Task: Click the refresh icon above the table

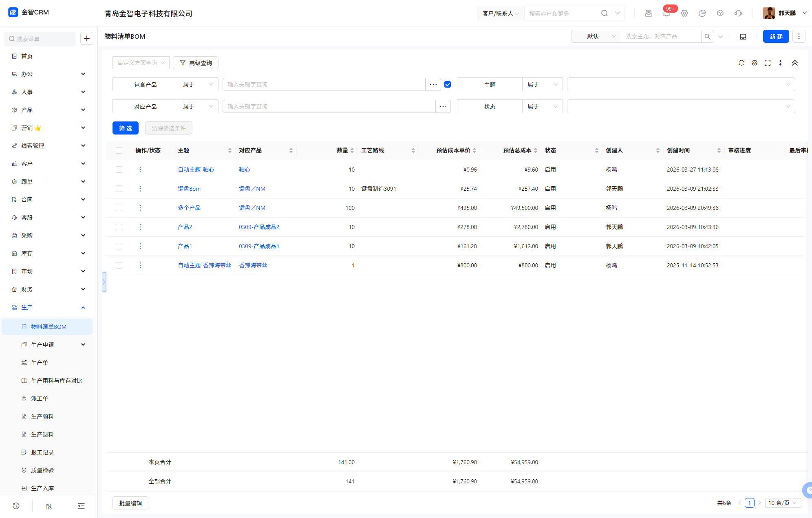Action: point(741,63)
